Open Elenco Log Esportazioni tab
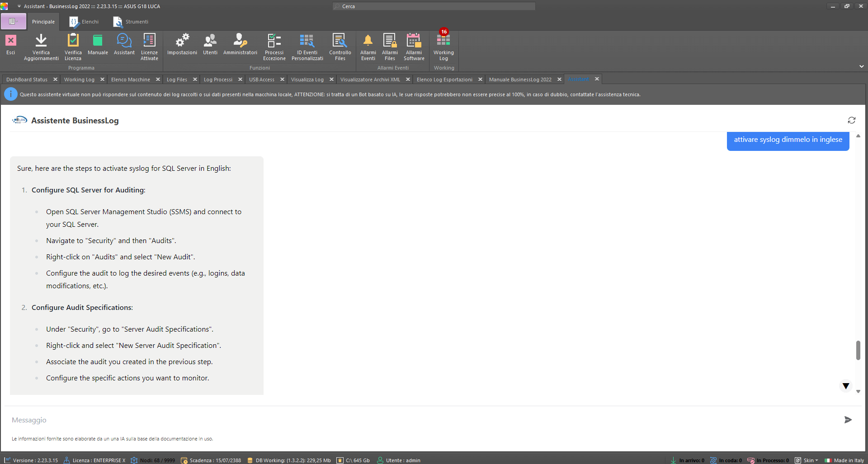The width and height of the screenshot is (868, 464). click(444, 80)
